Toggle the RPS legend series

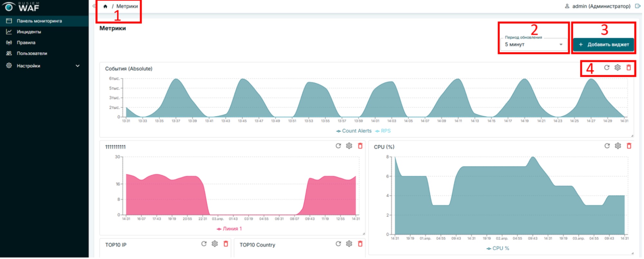point(383,131)
